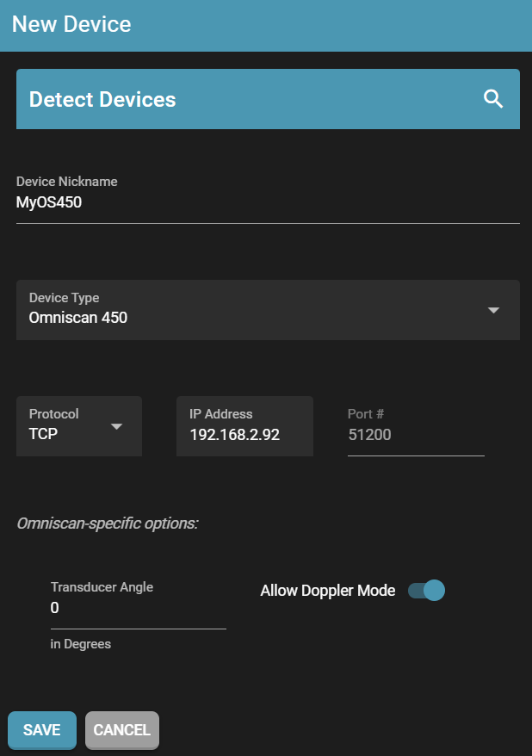
Task: Save the new device
Action: 42,730
